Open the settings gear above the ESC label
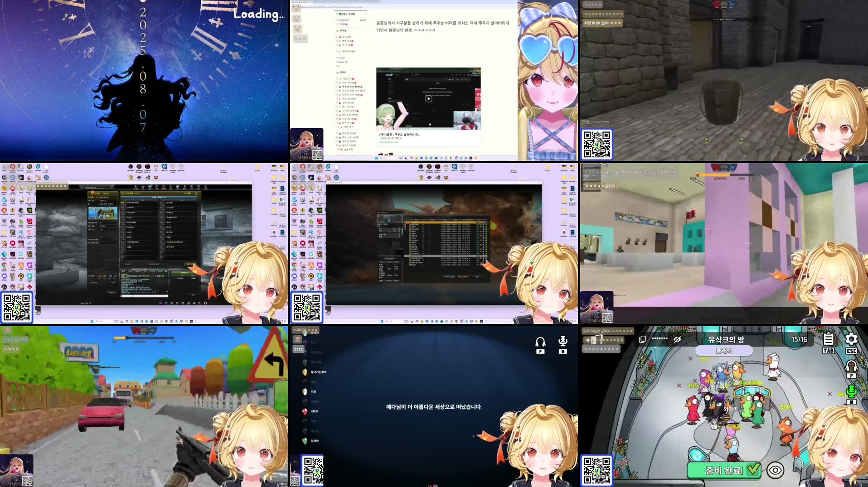This screenshot has height=487, width=868. click(851, 339)
